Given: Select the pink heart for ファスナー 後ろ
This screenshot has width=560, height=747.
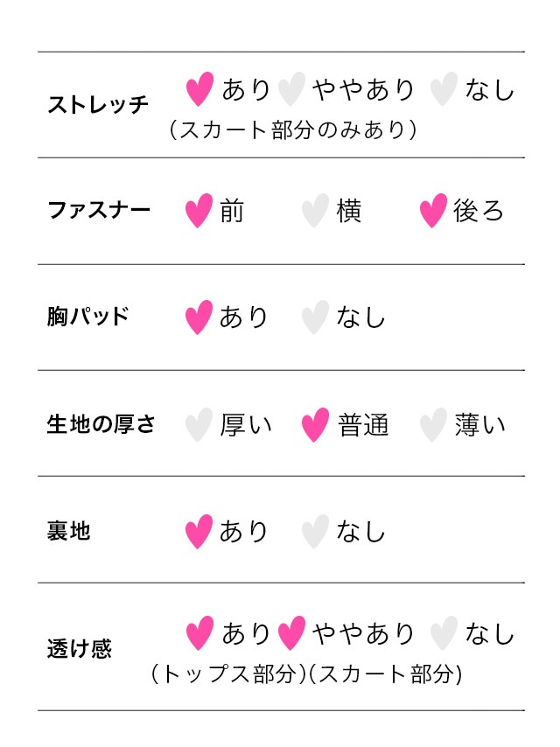Looking at the screenshot, I should pyautogui.click(x=433, y=211).
